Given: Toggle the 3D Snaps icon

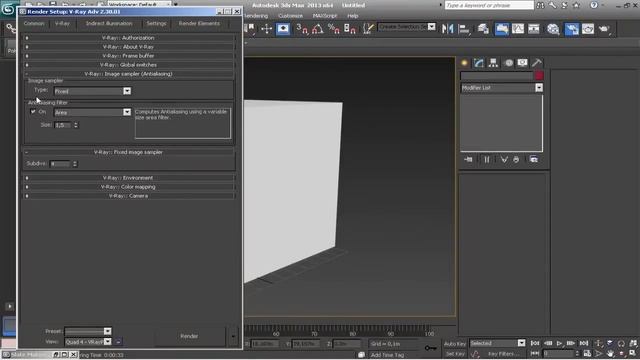Looking at the screenshot, I should coord(302,29).
